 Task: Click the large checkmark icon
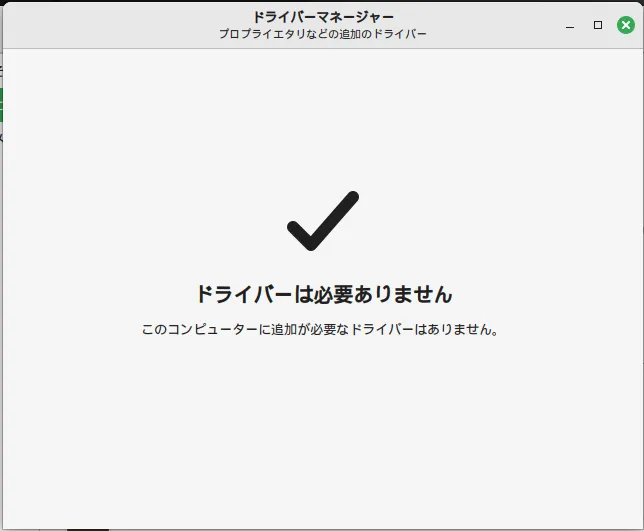click(322, 221)
